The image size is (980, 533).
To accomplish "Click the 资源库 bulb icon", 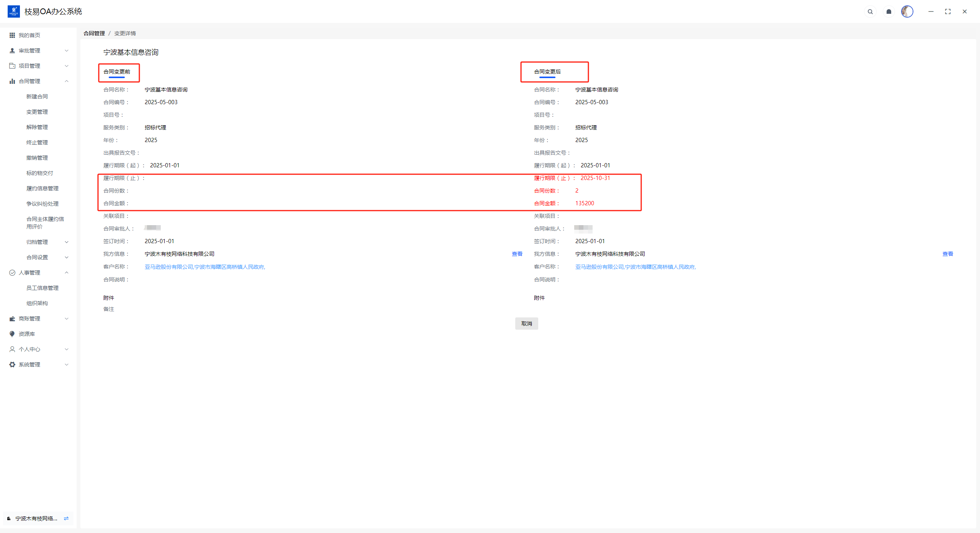I will click(12, 334).
